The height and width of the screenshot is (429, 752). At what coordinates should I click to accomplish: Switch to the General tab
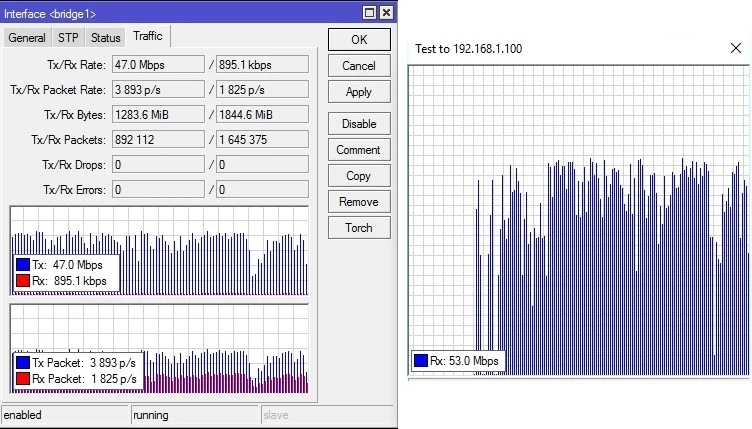27,38
